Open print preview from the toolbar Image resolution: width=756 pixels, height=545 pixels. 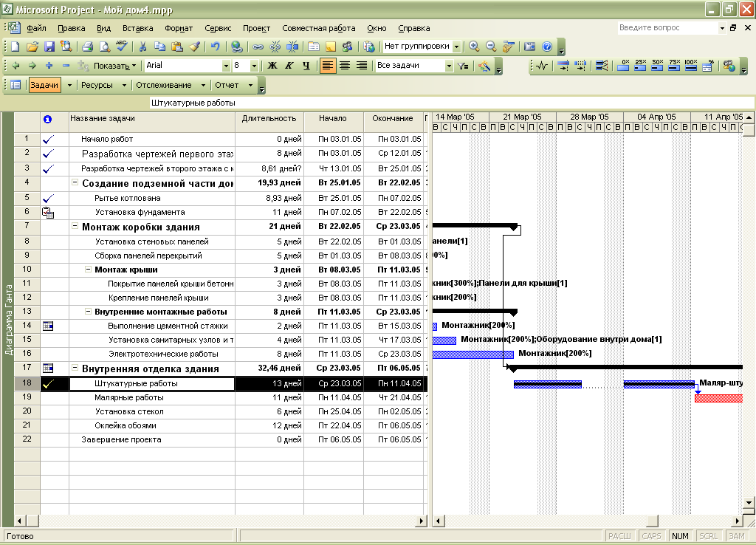pos(105,47)
